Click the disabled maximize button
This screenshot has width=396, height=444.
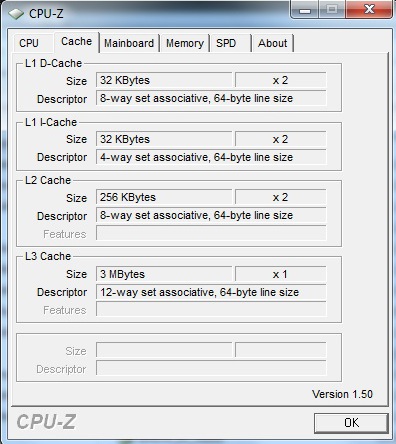pyautogui.click(x=332, y=9)
